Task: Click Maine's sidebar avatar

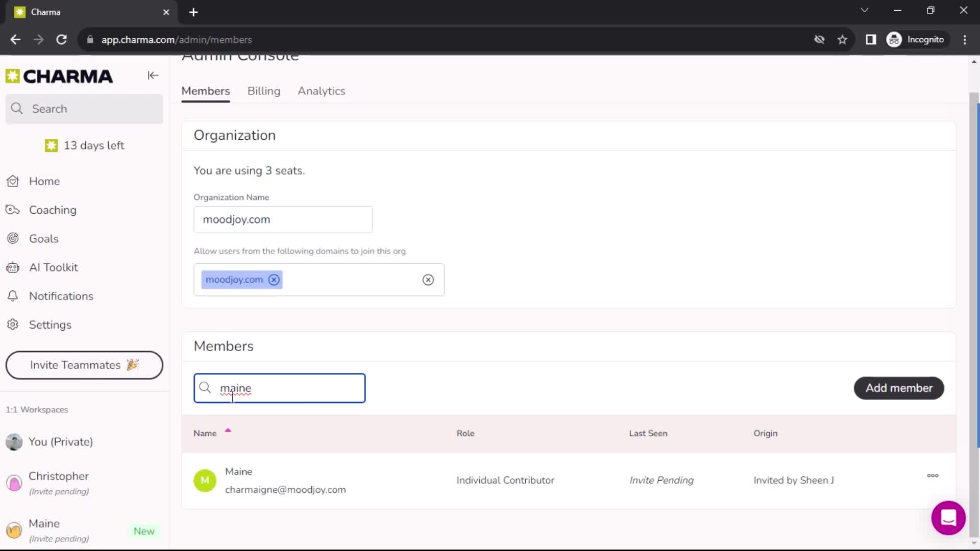Action: click(x=14, y=531)
